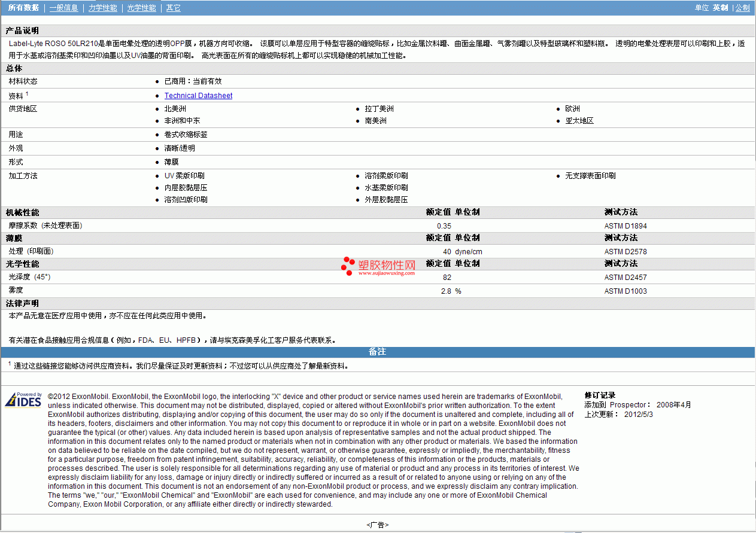Select 英制 units
Screen dimensions: 756x533
coord(720,8)
